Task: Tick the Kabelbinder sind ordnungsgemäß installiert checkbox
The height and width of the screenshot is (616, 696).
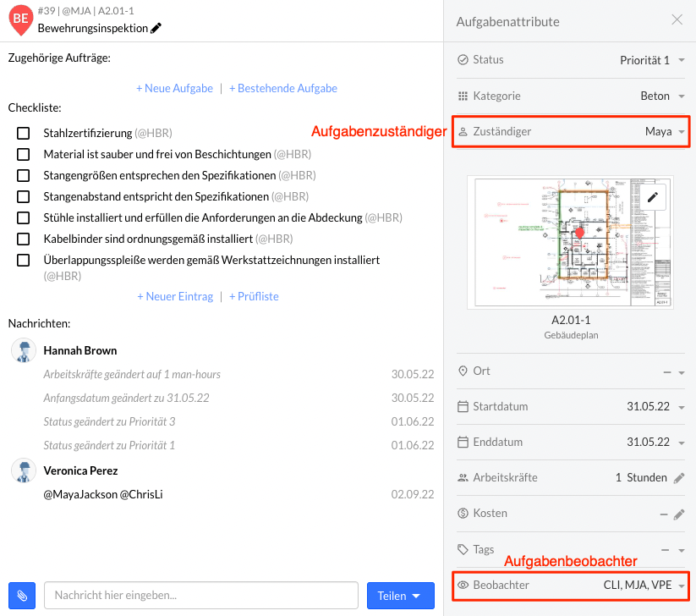Action: [x=24, y=239]
